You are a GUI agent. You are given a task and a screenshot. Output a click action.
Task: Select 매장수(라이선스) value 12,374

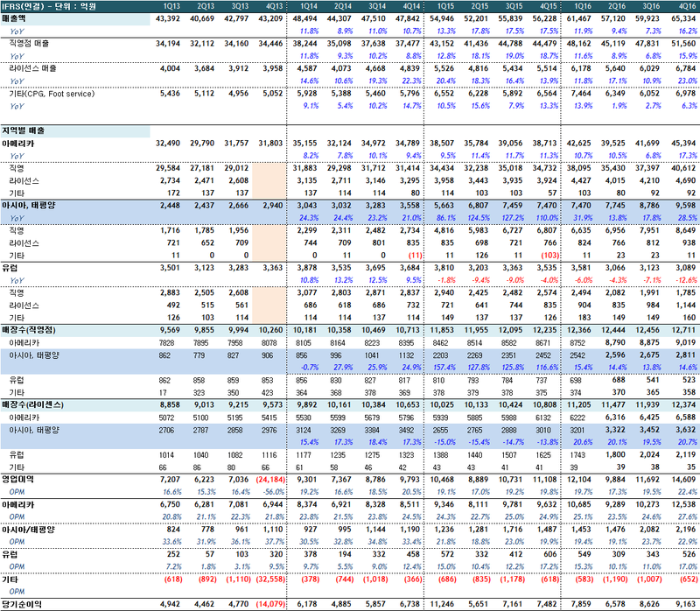coord(683,405)
